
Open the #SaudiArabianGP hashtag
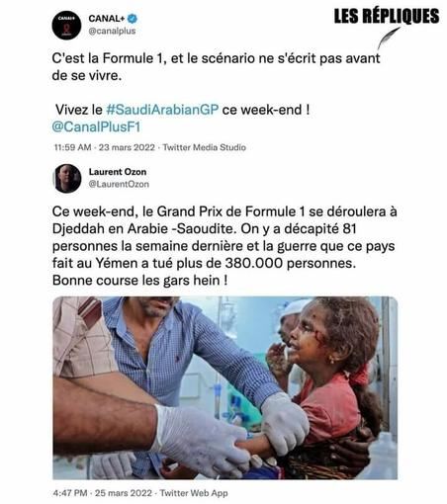162,110
